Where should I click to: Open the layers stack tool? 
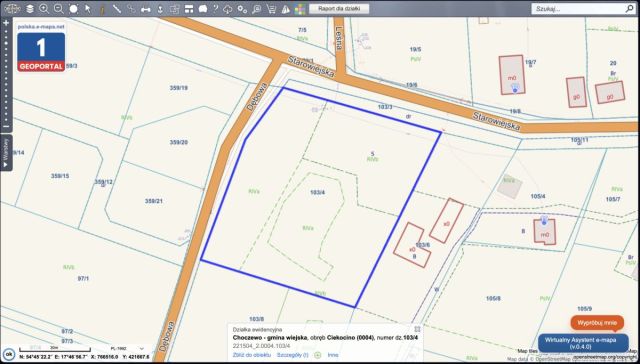[x=30, y=9]
